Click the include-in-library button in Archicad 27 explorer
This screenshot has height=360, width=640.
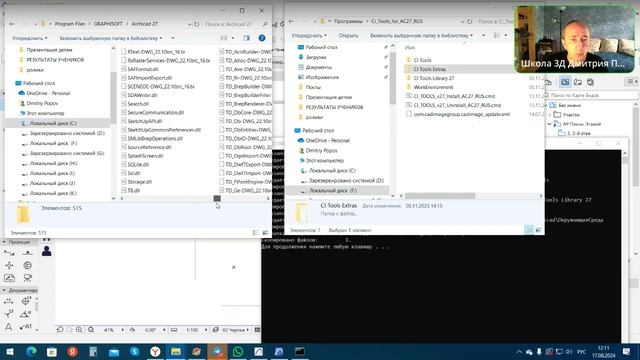coord(111,38)
